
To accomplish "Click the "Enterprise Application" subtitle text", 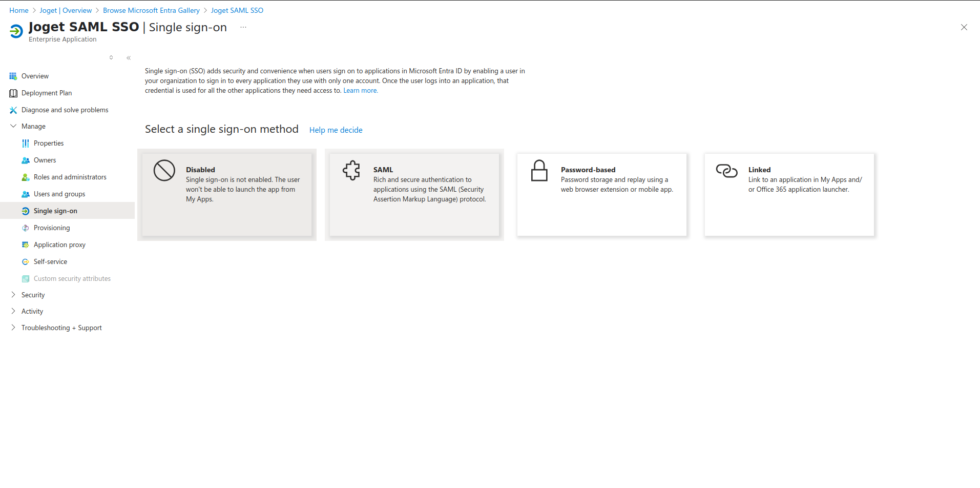I will 62,39.
